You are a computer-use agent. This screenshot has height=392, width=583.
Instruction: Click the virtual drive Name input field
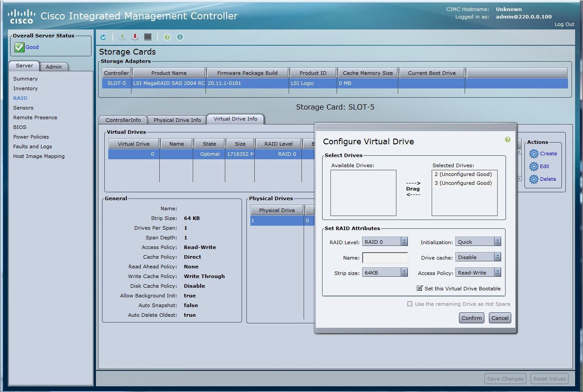[385, 258]
